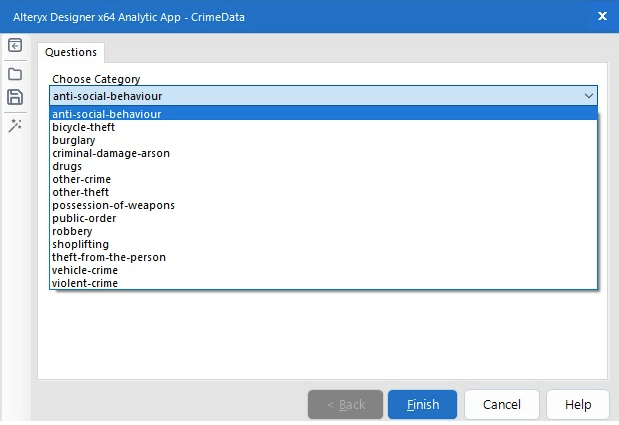Click the save floppy disk icon

(x=15, y=97)
